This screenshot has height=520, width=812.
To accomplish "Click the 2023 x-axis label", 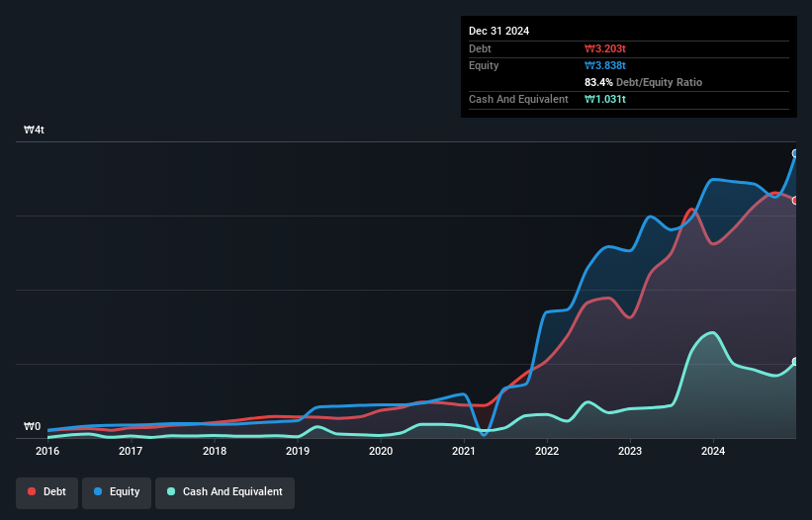I will click(630, 451).
